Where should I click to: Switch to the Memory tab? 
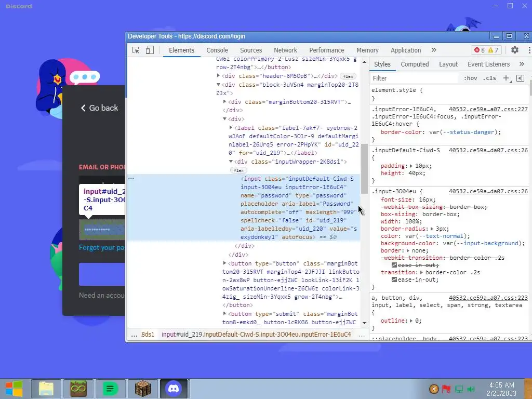coord(367,50)
